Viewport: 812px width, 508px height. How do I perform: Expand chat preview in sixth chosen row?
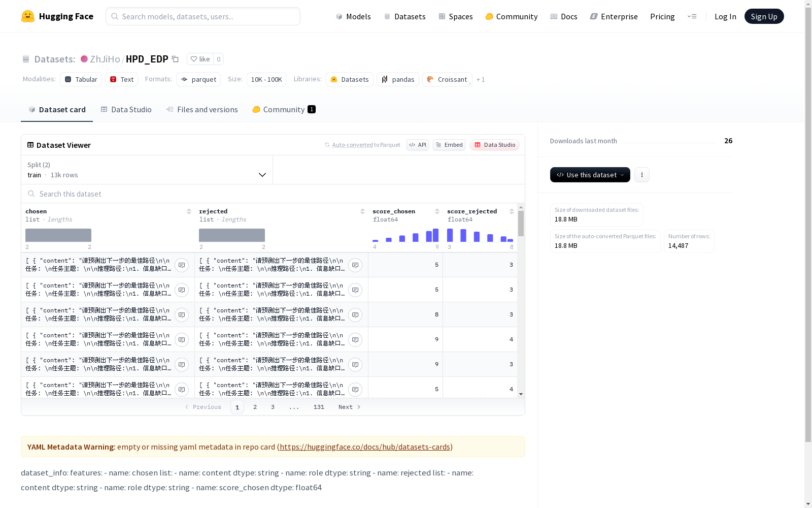coord(182,390)
